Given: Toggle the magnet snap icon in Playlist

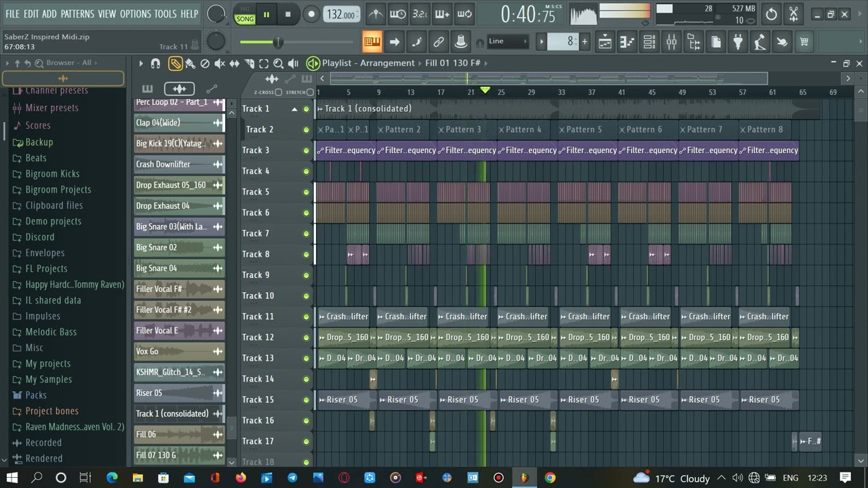Looking at the screenshot, I should pos(155,63).
